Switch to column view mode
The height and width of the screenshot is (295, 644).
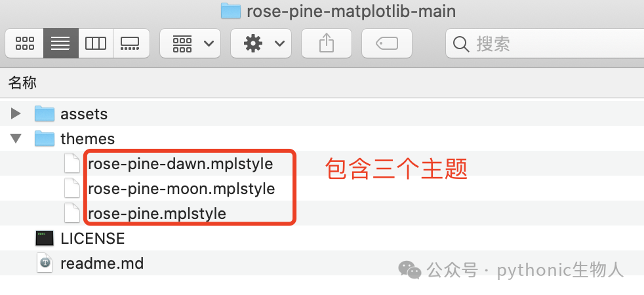[96, 43]
